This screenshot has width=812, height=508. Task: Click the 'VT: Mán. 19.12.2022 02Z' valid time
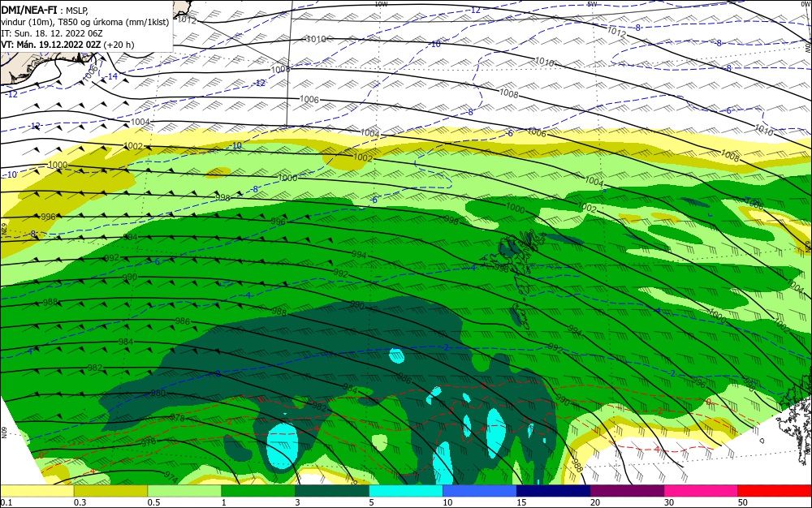click(50, 45)
